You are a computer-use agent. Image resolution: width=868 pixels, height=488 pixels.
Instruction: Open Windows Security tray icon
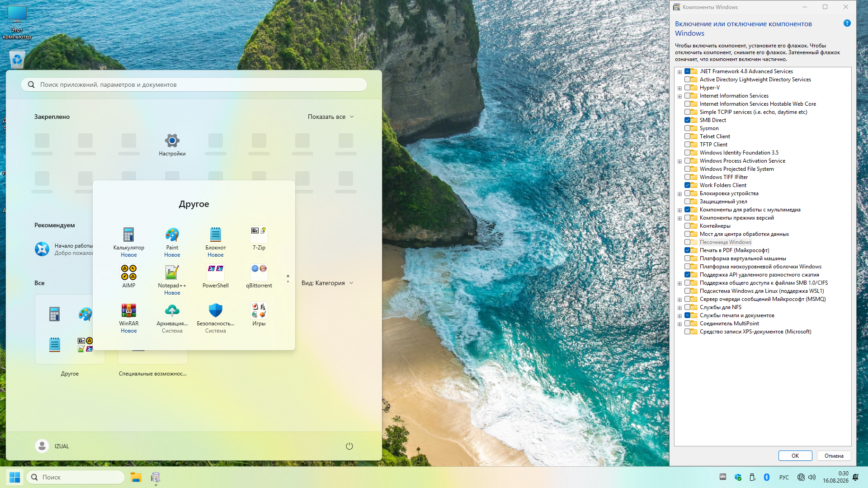[x=738, y=477]
